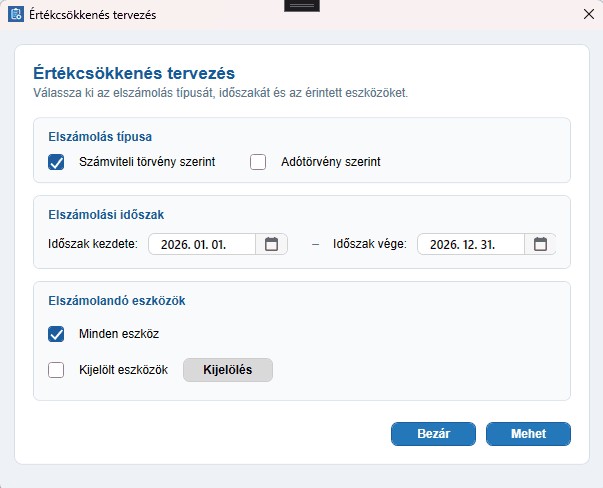Open calendar picker for Időszak vége
The width and height of the screenshot is (603, 488).
tap(540, 244)
